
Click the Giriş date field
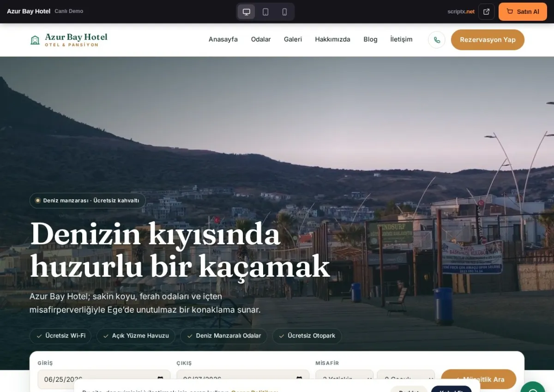tap(104, 379)
